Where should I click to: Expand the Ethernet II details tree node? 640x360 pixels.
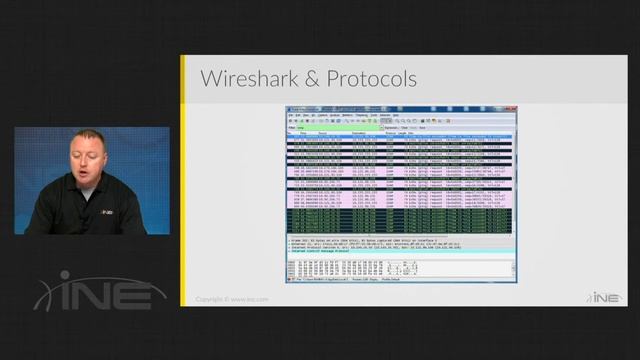[x=290, y=244]
